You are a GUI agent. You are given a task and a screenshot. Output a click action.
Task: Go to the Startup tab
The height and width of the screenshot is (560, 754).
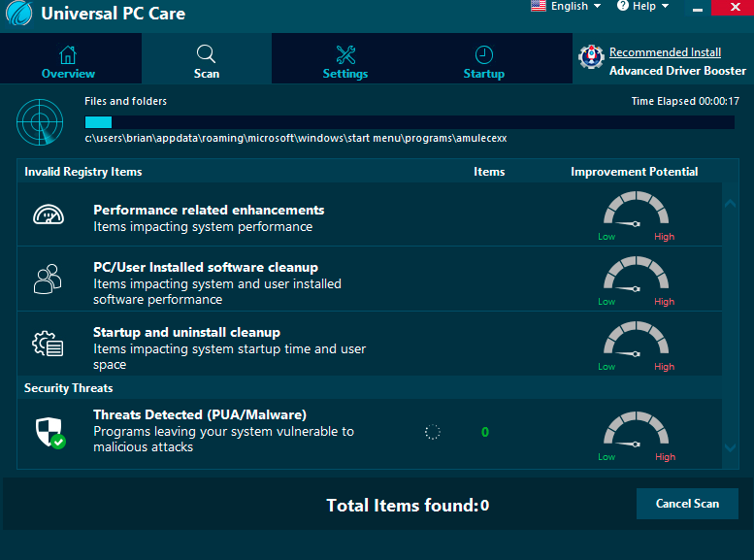click(484, 58)
